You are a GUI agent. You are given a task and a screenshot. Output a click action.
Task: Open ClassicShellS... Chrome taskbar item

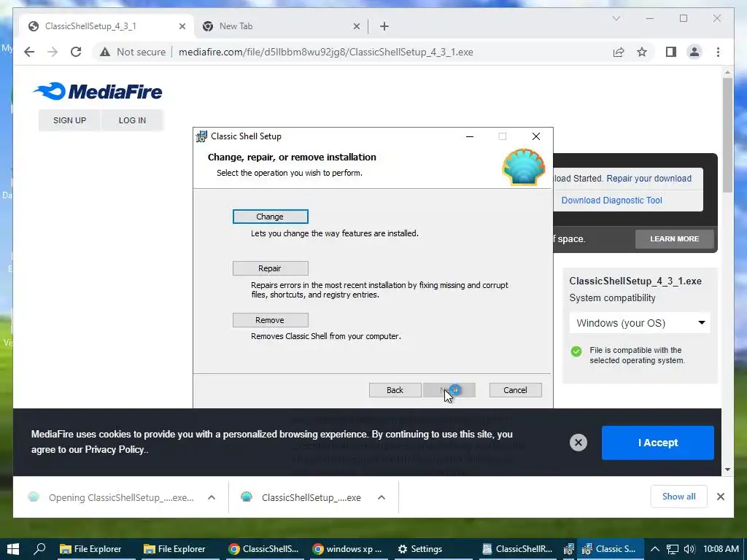(x=263, y=549)
